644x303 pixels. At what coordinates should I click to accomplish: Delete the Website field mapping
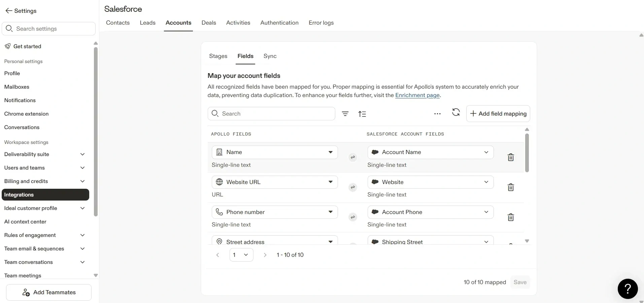point(510,187)
